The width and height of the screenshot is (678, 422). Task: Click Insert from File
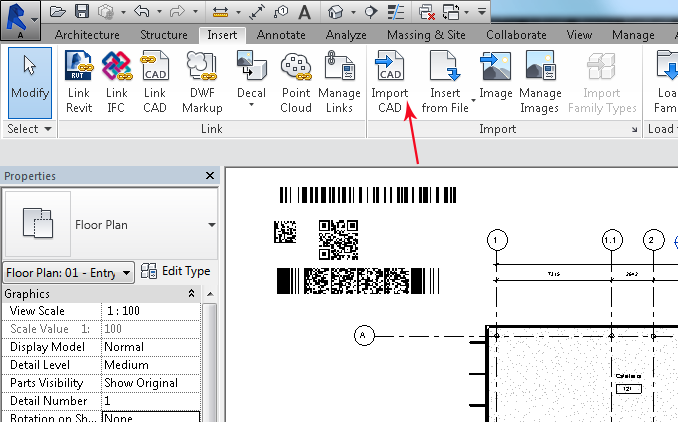pos(445,82)
